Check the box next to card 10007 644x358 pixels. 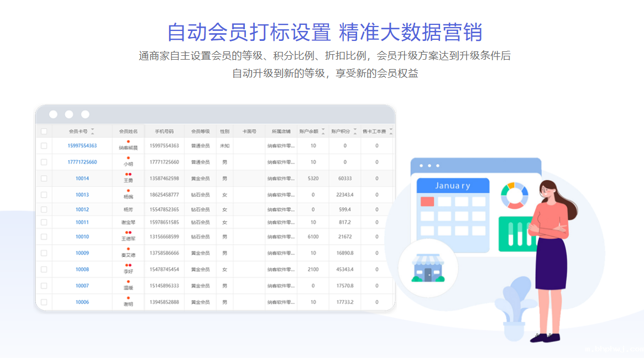point(44,286)
